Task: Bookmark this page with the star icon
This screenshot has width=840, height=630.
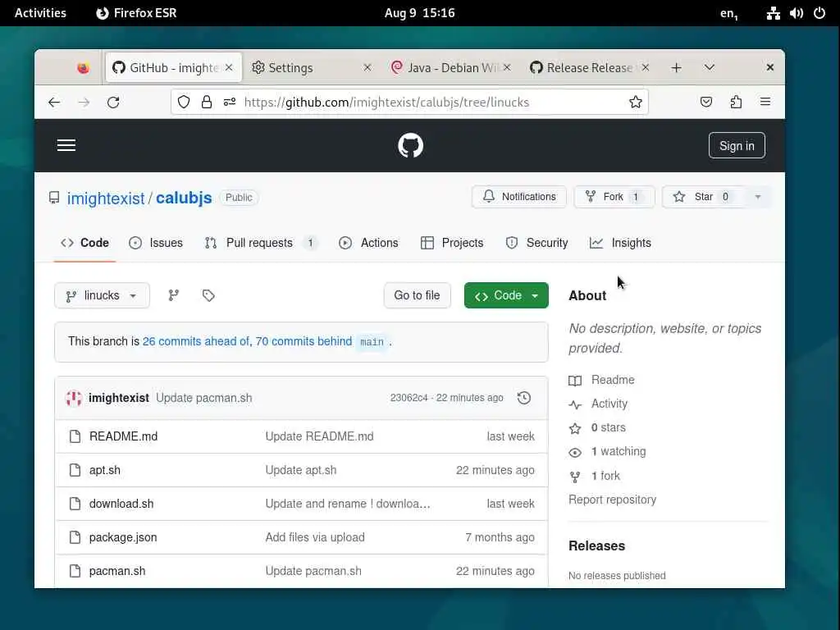Action: (636, 102)
